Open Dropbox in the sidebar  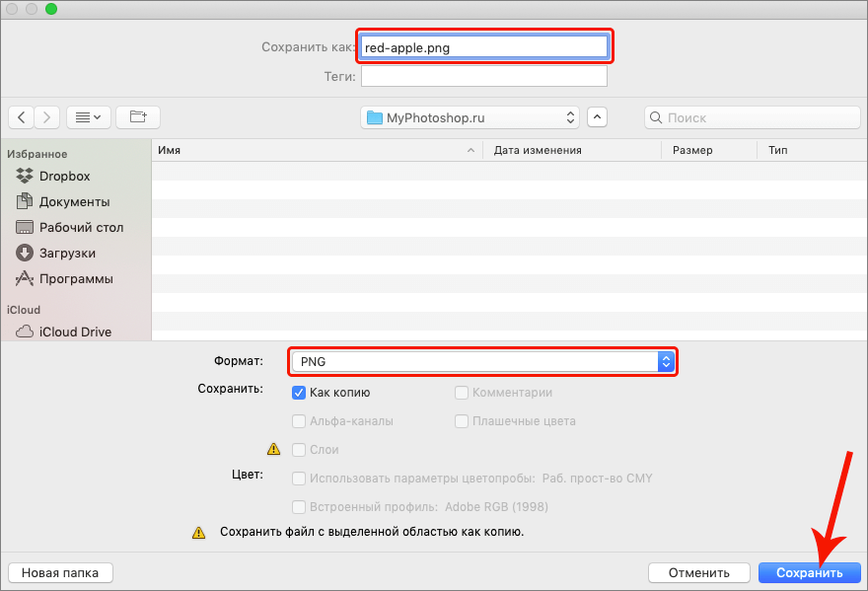coord(63,176)
